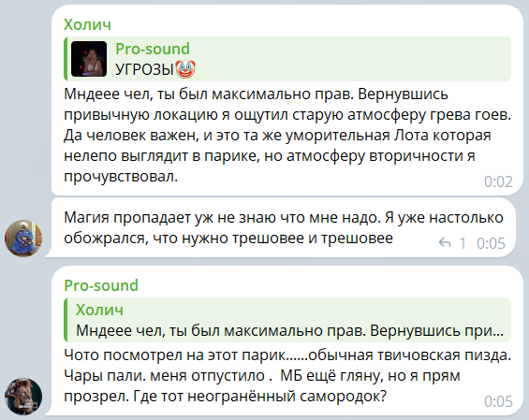Click the 0:05 timestamp on last message
Screen dimensions: 529x420
[x=498, y=401]
